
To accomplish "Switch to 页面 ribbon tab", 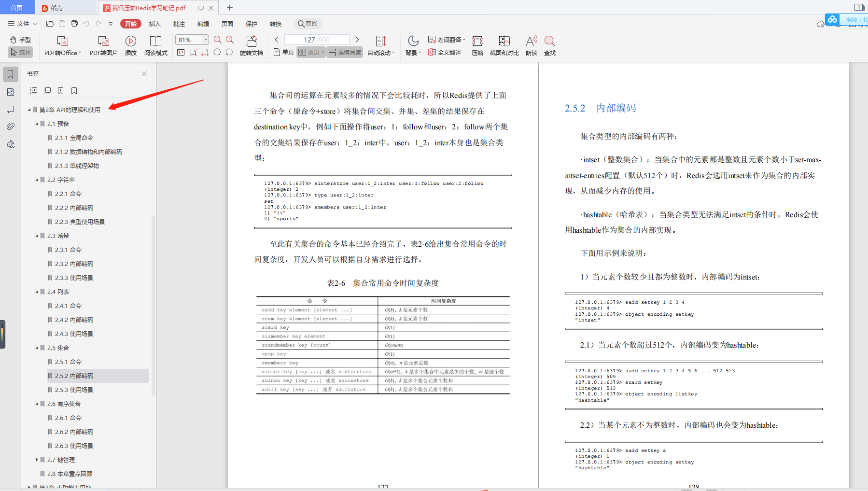I will (x=227, y=24).
